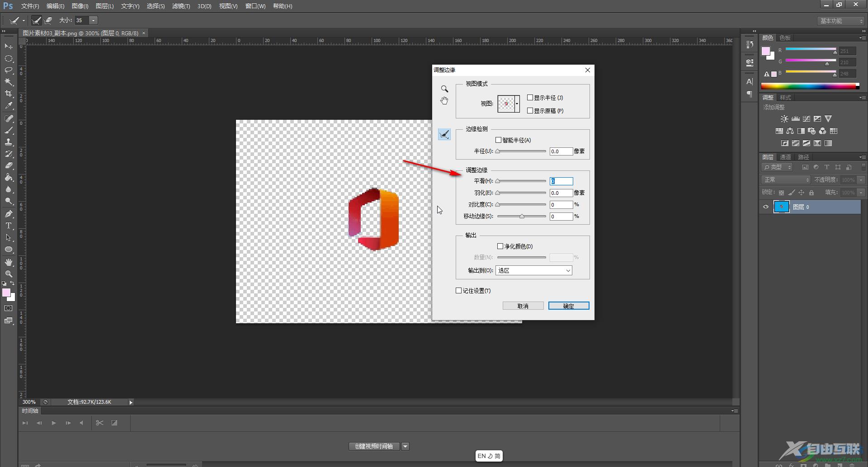Enable the 净化颜色 checkbox

pos(500,246)
